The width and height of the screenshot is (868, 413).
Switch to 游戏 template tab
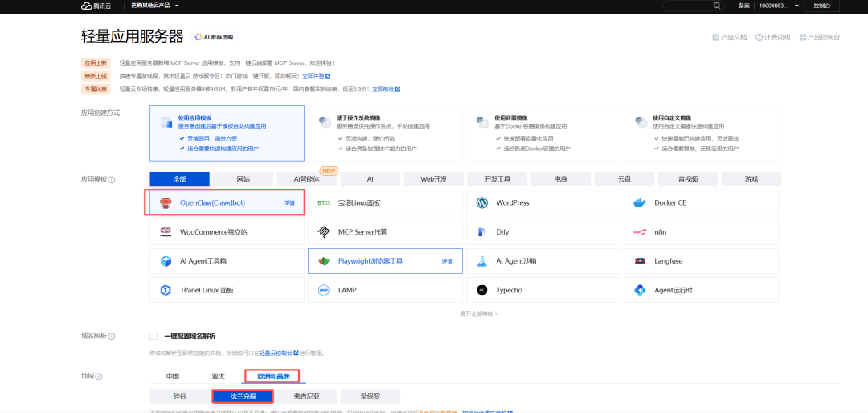751,179
